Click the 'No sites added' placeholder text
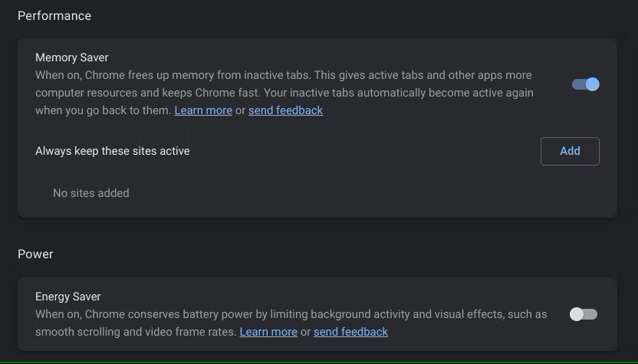 pos(91,193)
